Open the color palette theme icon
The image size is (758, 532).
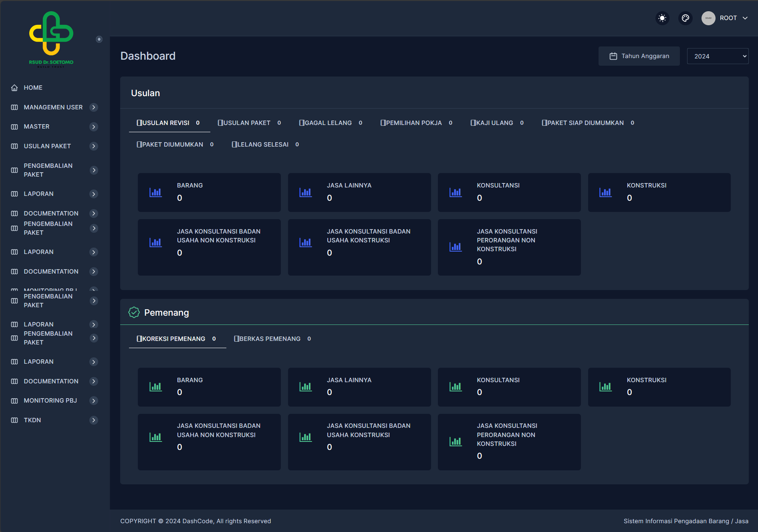[x=685, y=18]
